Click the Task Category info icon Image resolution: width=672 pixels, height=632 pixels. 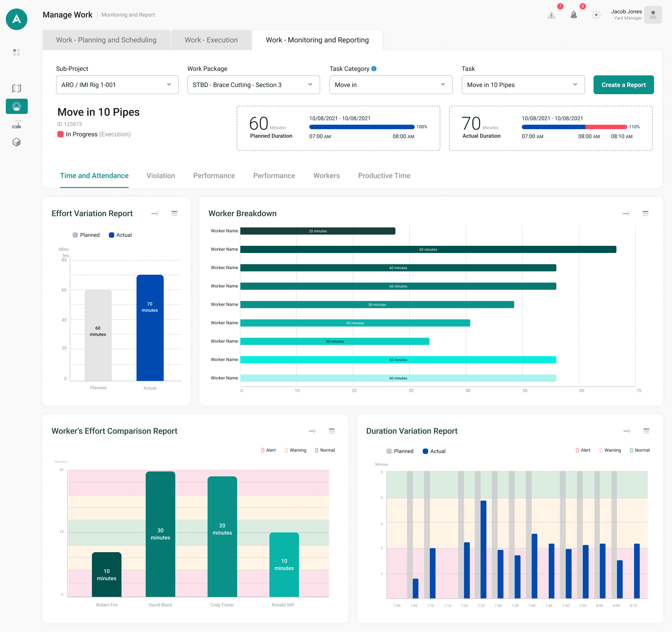[x=374, y=69]
